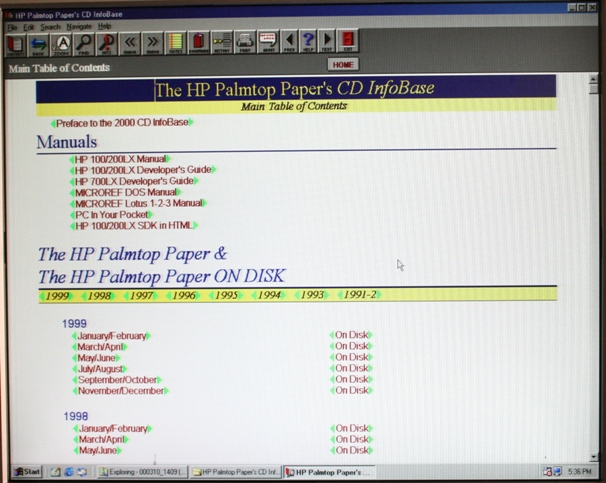Screen dimensions: 606x483
Task: Click the taskbar clock showing 5:36 PM
Action: pos(579,471)
